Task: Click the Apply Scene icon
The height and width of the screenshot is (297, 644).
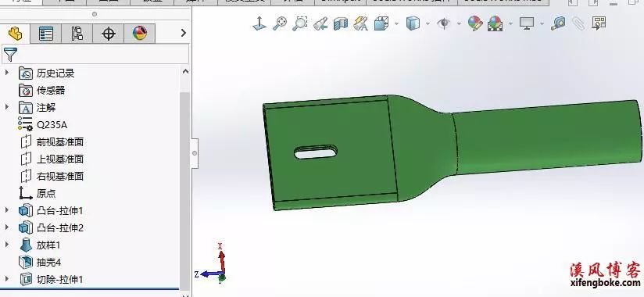Action: click(496, 23)
